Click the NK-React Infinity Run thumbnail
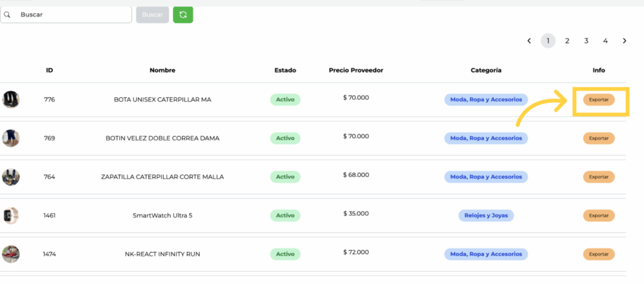 coord(11,254)
